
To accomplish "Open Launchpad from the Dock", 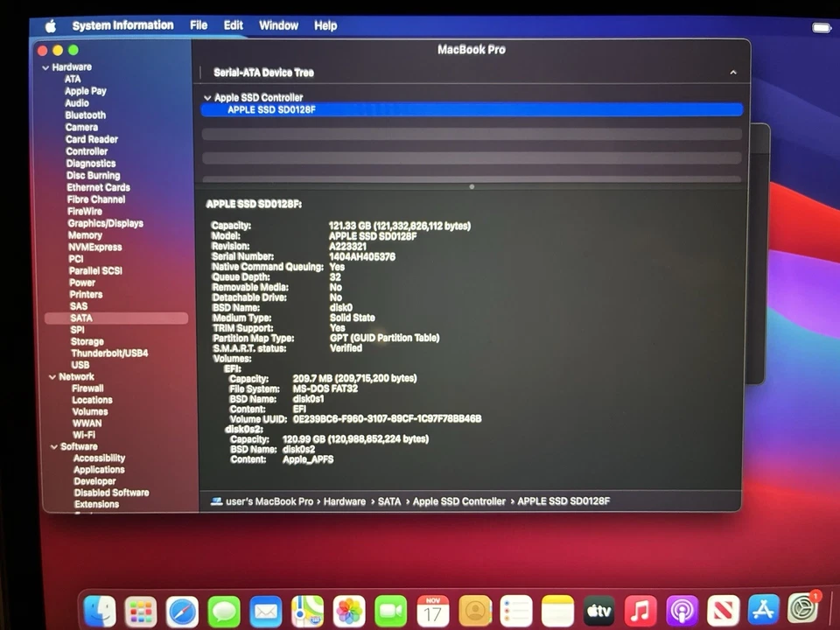I will 141,611.
